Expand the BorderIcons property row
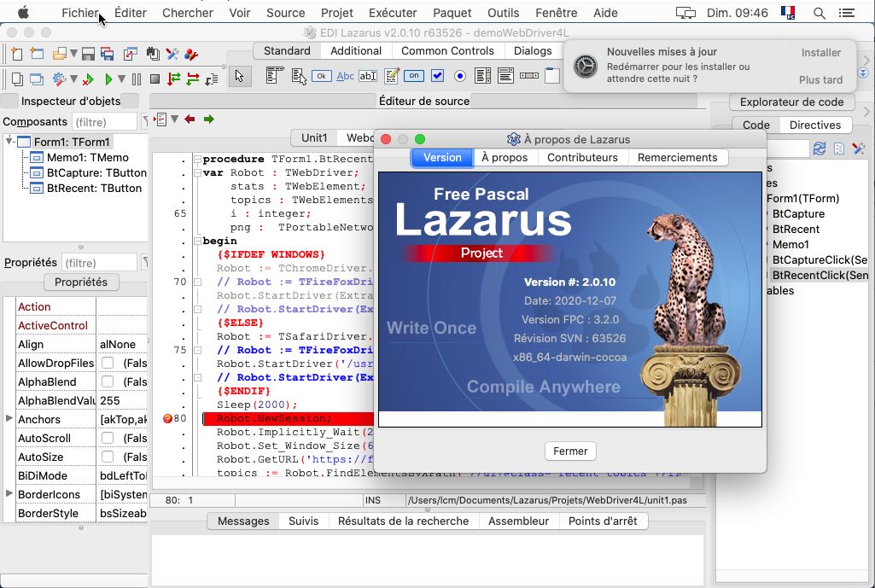 point(9,493)
